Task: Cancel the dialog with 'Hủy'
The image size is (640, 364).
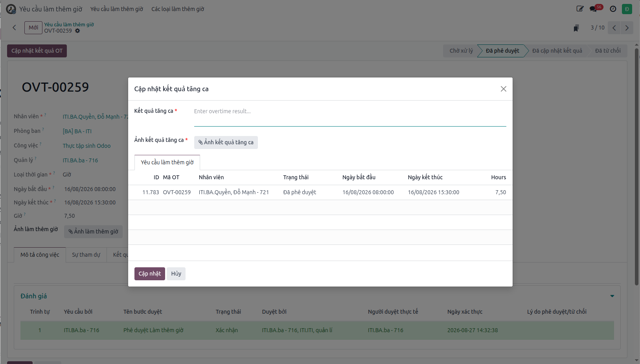Action: tap(176, 274)
